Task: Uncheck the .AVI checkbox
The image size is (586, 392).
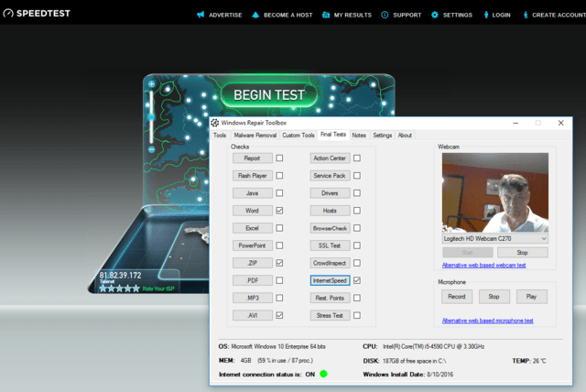Action: [x=279, y=315]
